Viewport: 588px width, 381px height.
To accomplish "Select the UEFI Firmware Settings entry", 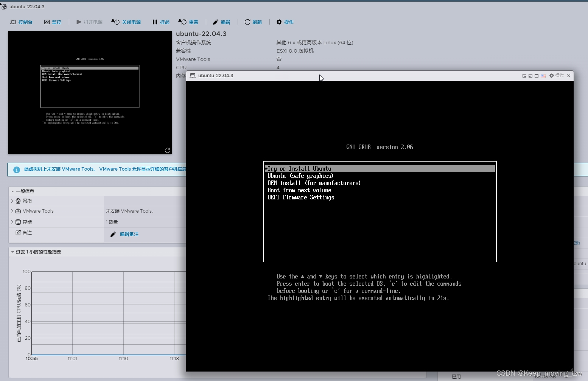I will [301, 197].
